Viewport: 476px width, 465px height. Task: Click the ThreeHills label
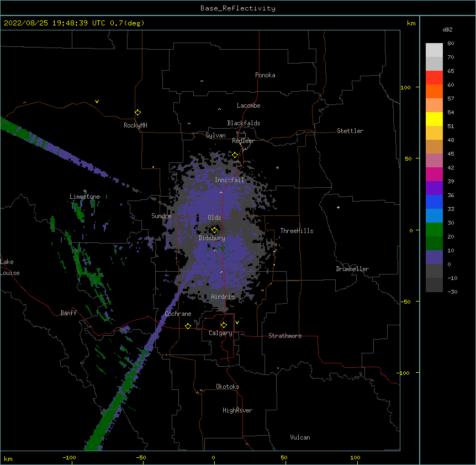297,231
